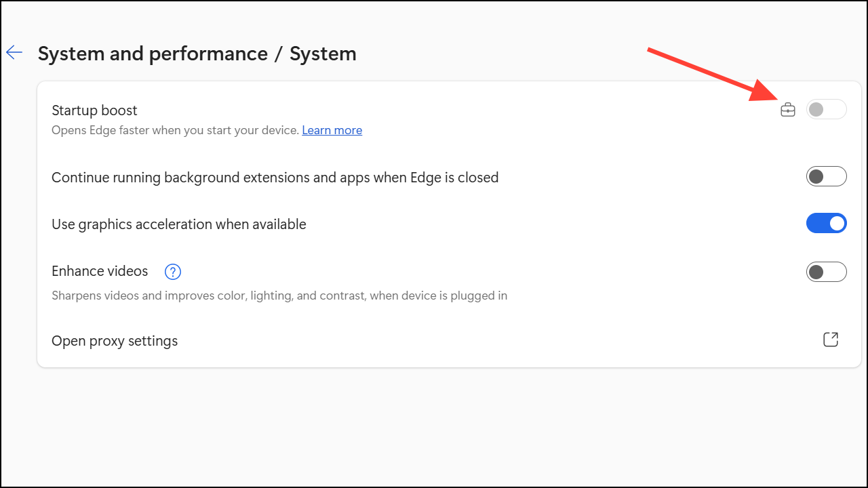Click the Enhance videos label
Viewport: 868px width, 488px height.
(x=100, y=271)
